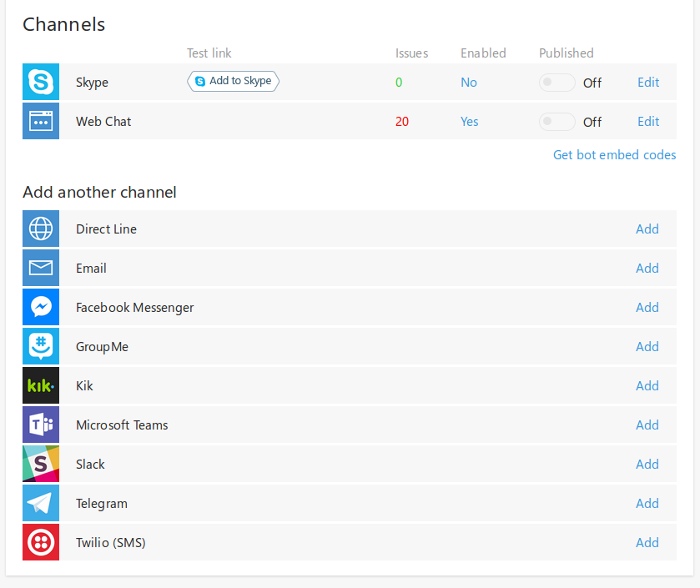Select the Slack channel icon
Image resolution: width=700 pixels, height=588 pixels.
coord(40,464)
